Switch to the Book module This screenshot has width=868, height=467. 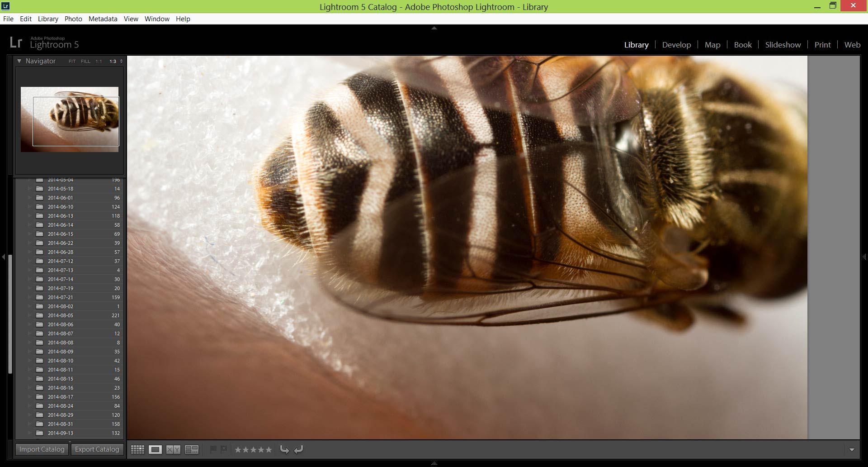743,45
